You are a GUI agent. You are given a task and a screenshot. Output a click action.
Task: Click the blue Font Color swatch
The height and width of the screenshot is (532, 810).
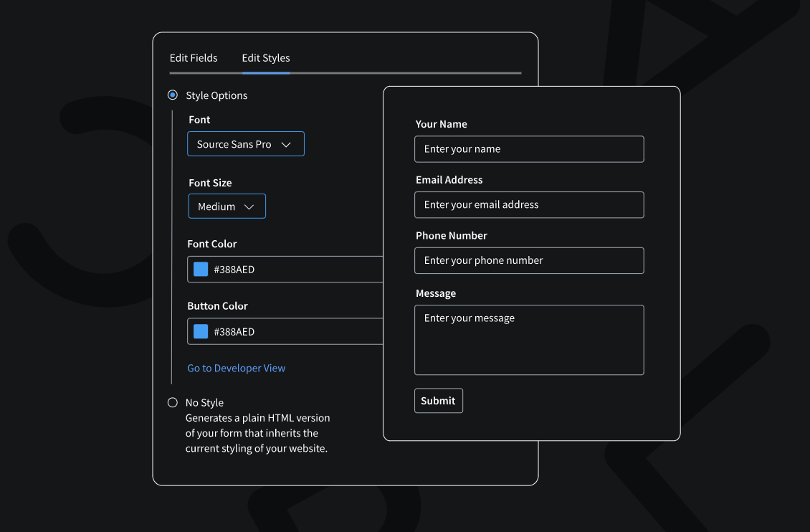click(x=201, y=270)
